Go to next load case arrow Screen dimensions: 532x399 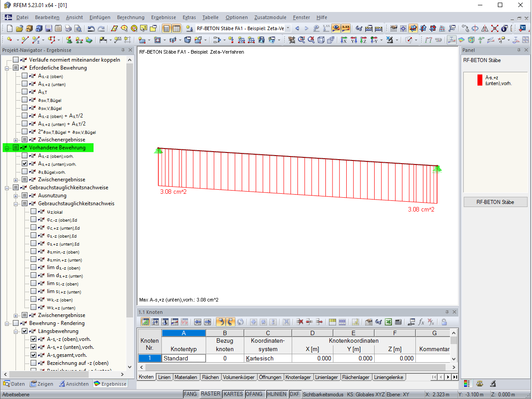click(x=306, y=28)
